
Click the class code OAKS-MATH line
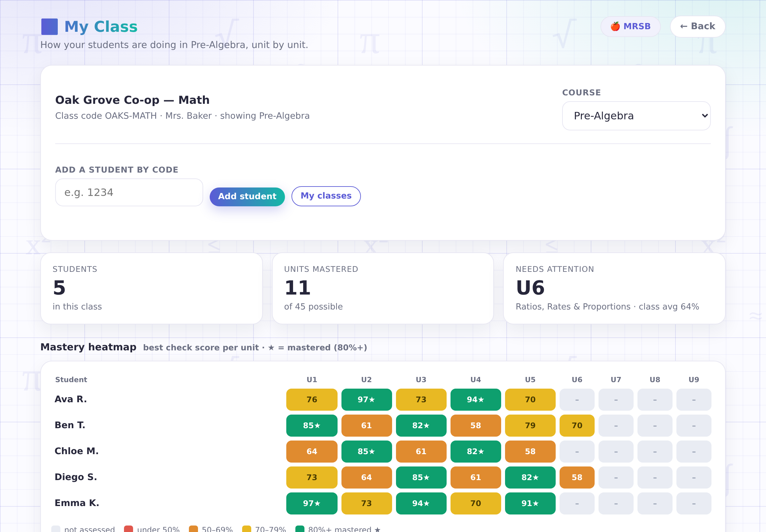tap(182, 116)
